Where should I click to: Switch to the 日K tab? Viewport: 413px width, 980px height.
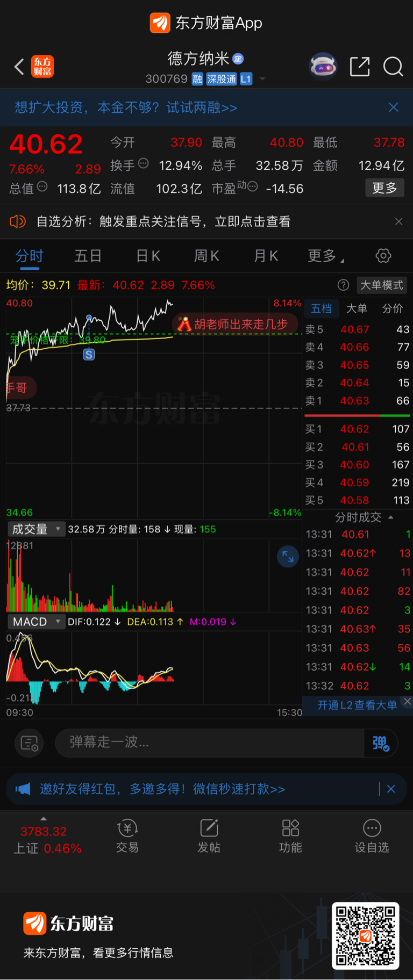click(x=148, y=256)
